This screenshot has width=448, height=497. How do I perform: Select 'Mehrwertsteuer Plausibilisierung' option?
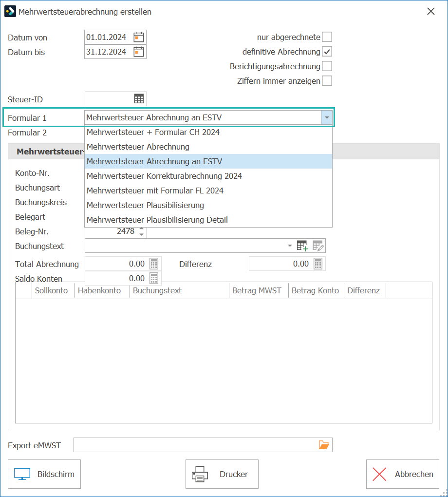click(x=208, y=205)
